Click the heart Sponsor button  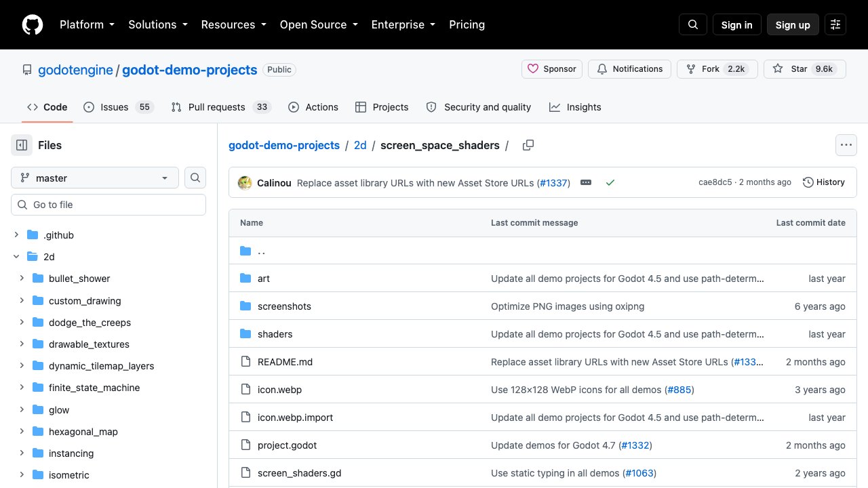coord(552,69)
